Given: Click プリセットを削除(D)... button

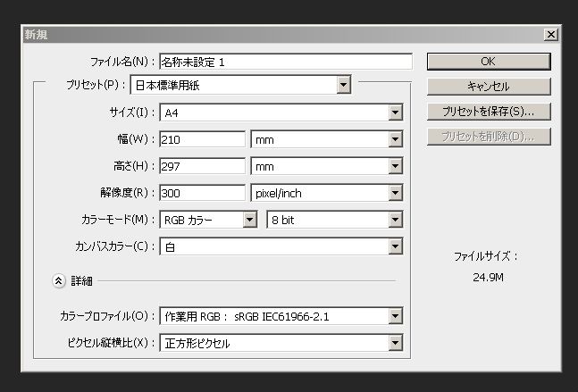Looking at the screenshot, I should coord(489,137).
